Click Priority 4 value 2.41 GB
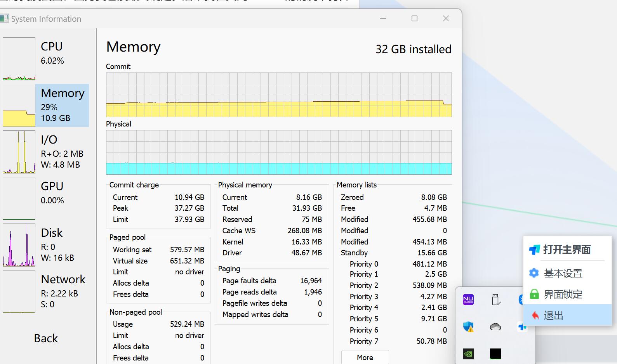 434,308
